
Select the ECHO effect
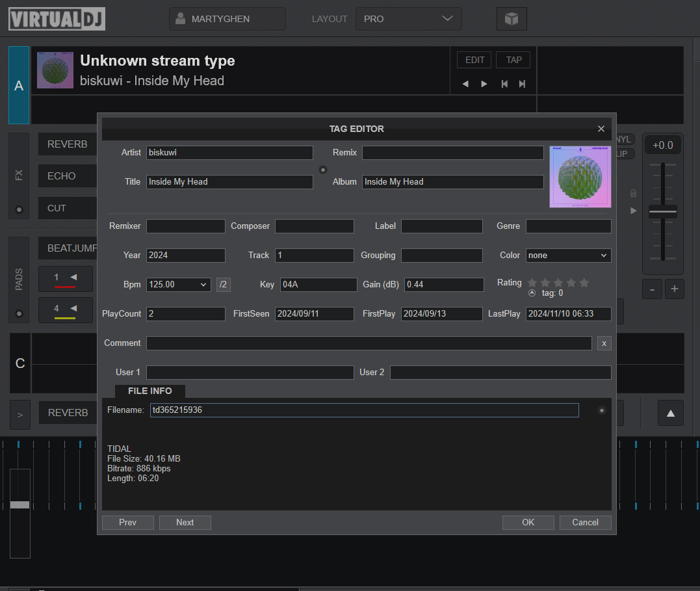[x=68, y=176]
